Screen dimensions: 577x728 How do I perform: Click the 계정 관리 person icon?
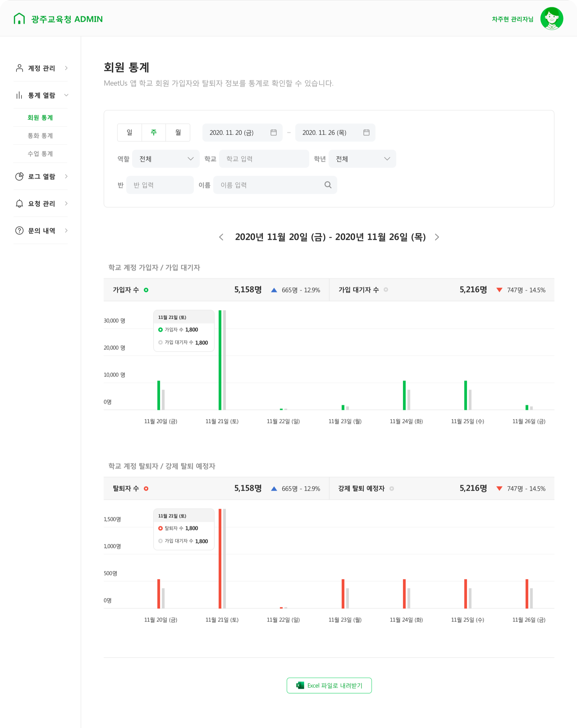point(20,68)
